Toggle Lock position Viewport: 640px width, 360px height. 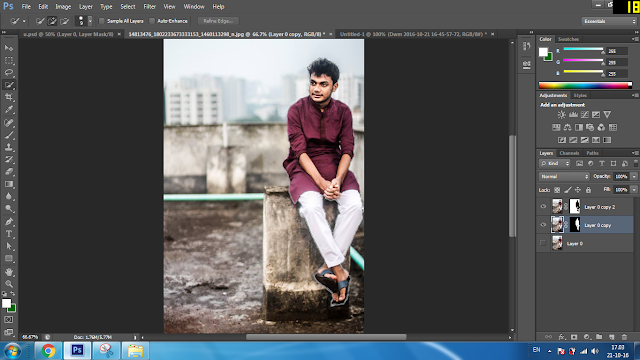[578, 190]
